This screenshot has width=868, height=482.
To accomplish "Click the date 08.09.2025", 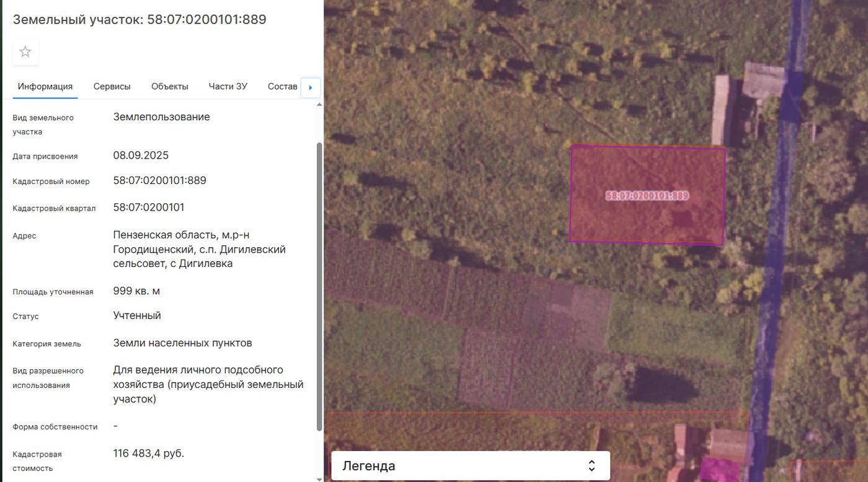I will click(141, 156).
